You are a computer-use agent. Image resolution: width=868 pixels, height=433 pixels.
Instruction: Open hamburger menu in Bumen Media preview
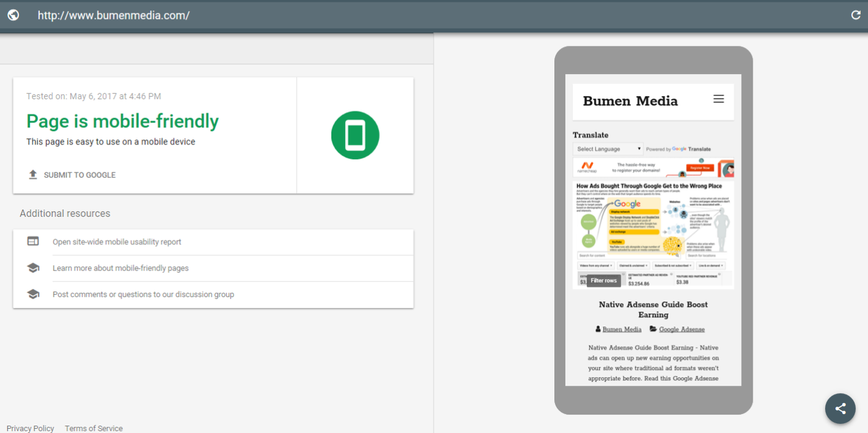click(719, 99)
